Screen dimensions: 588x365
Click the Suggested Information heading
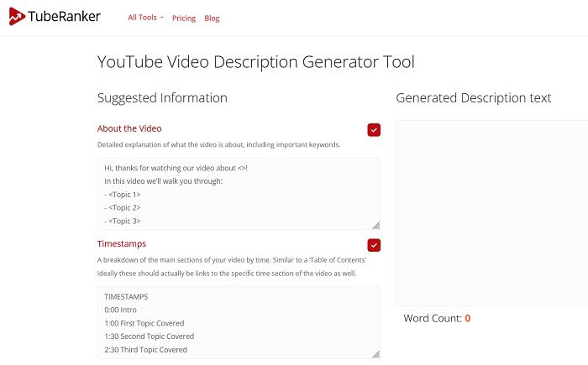tap(162, 98)
